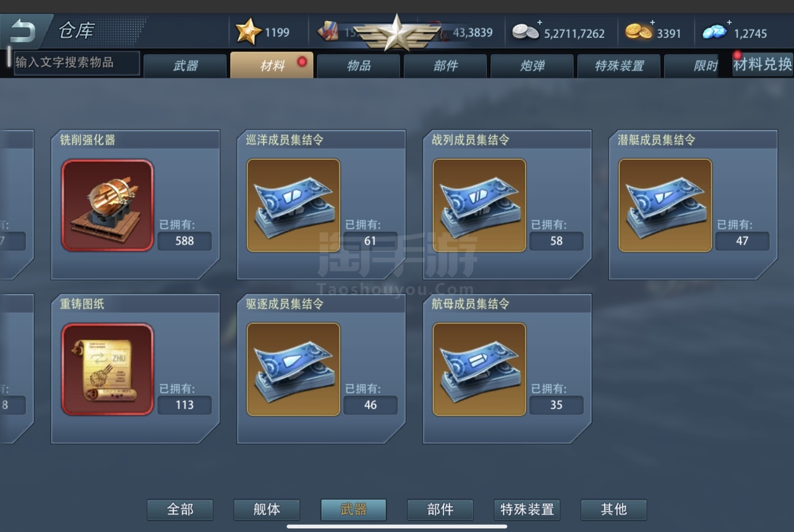Switch to the 武器 top tab
Viewport: 794px width, 532px height.
click(x=185, y=65)
